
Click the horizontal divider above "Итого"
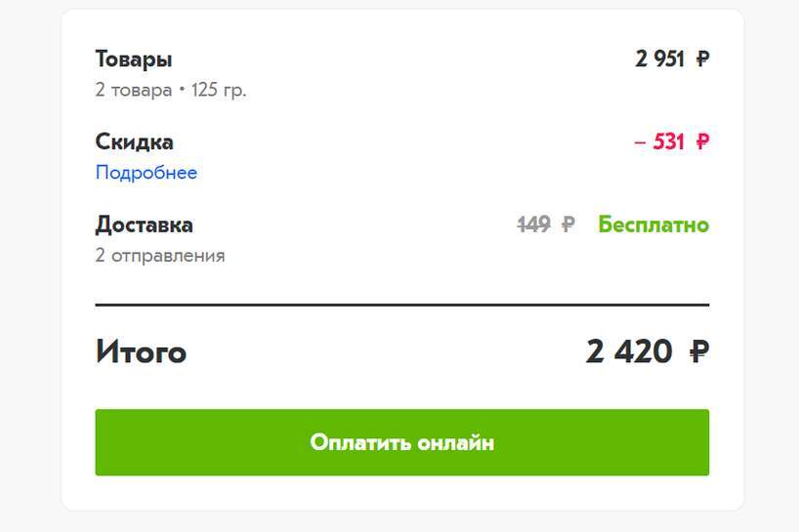point(401,306)
